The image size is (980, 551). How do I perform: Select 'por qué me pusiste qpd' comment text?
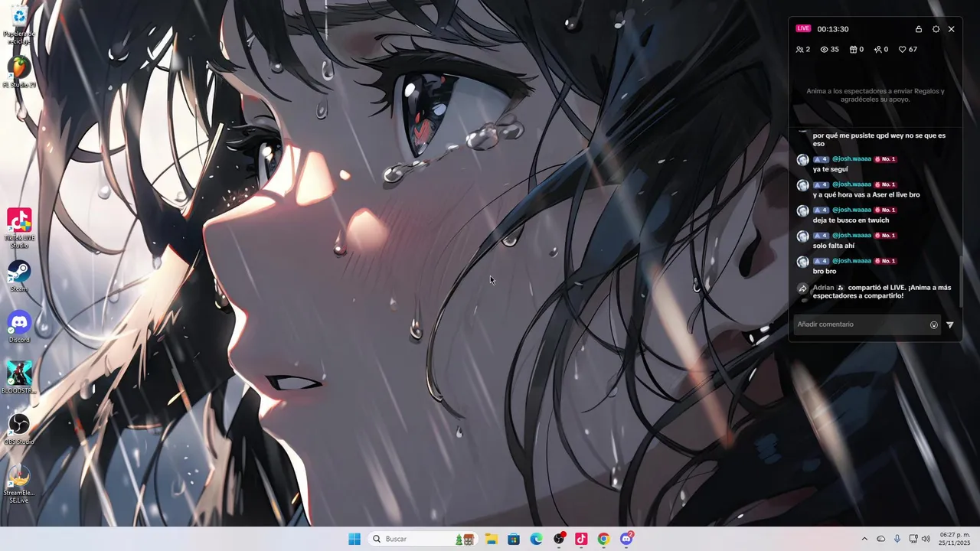coord(879,139)
